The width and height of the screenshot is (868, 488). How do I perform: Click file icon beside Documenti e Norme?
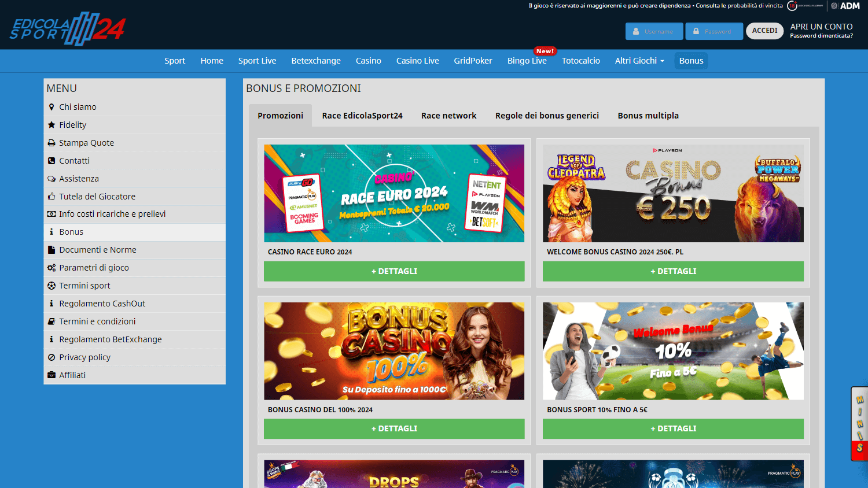(52, 250)
